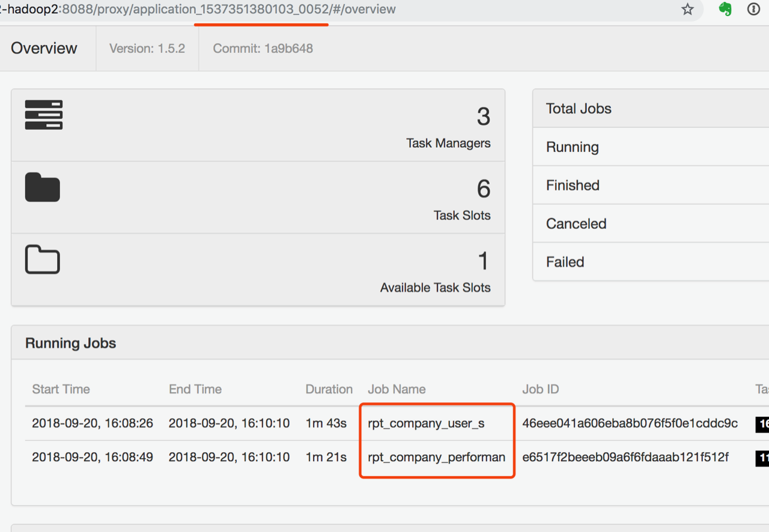Open the Evernote elephant extension
Image resolution: width=769 pixels, height=532 pixels.
pos(725,10)
